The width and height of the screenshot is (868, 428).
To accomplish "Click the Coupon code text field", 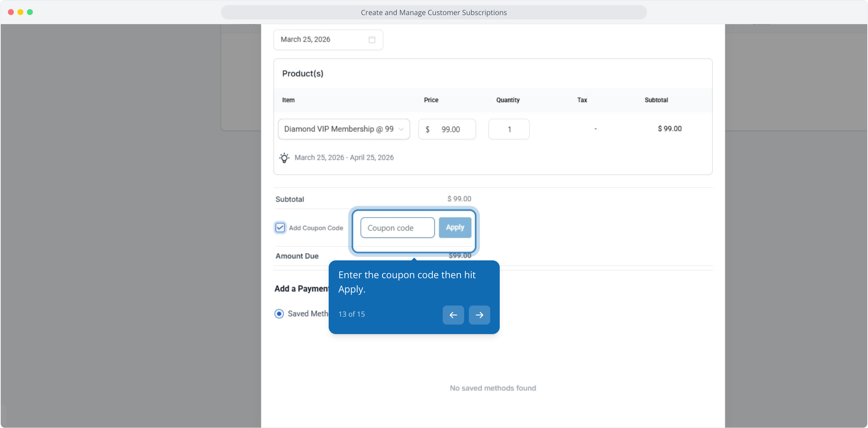I will tap(397, 228).
